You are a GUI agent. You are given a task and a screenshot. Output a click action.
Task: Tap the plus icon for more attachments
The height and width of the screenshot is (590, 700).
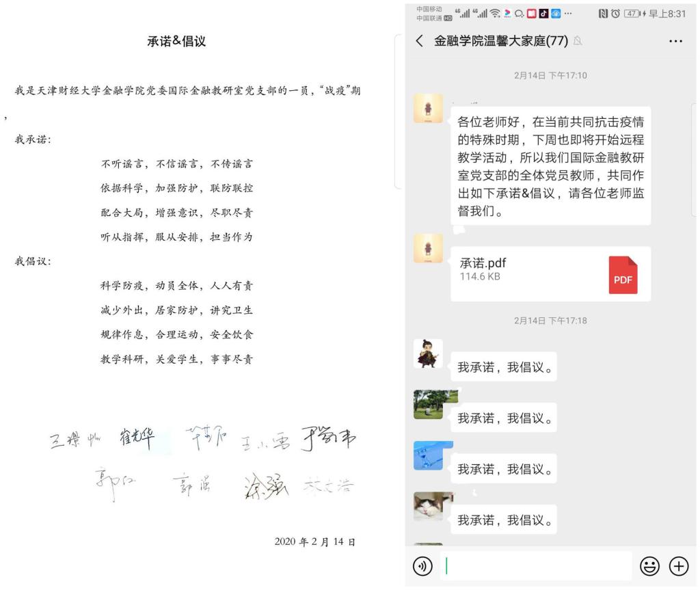tap(679, 566)
